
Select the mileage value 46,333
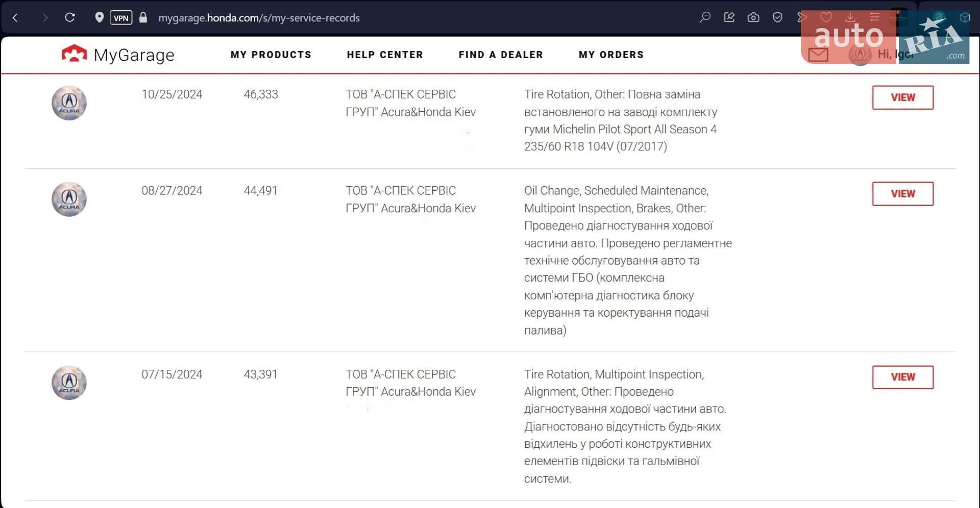(261, 94)
